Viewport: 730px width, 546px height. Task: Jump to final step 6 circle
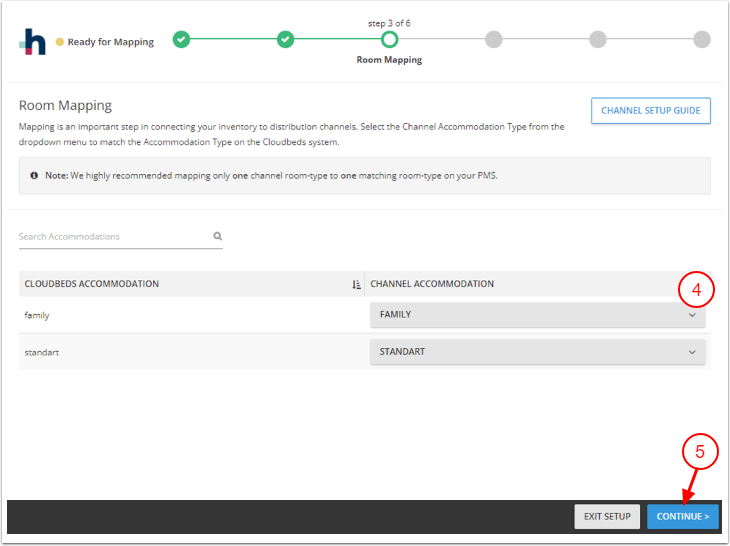[701, 40]
